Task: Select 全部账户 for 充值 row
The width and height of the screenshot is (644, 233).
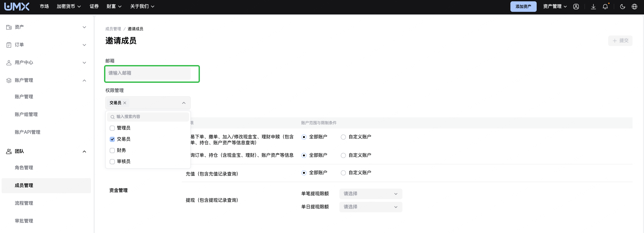Action: (304, 173)
